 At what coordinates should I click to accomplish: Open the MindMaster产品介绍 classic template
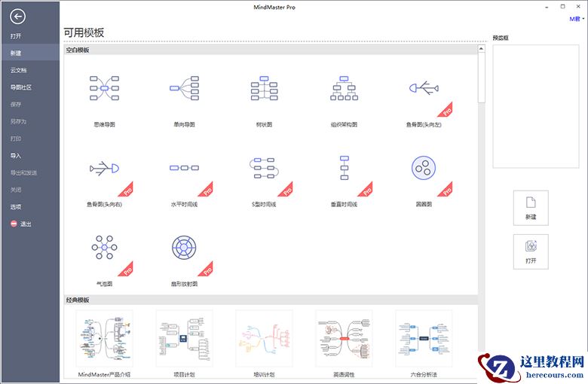tap(104, 339)
